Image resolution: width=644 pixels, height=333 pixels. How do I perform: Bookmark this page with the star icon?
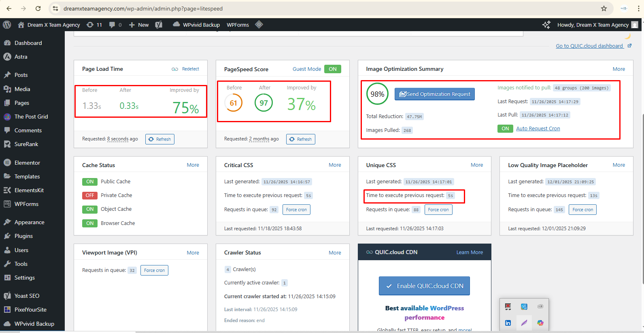coord(604,8)
